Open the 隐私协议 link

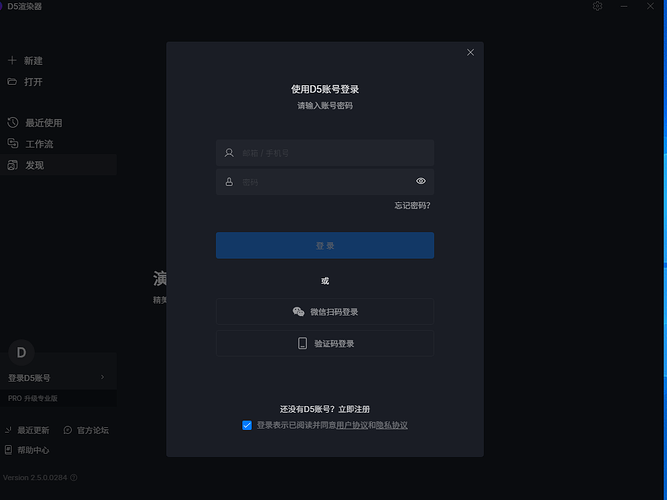coord(391,425)
